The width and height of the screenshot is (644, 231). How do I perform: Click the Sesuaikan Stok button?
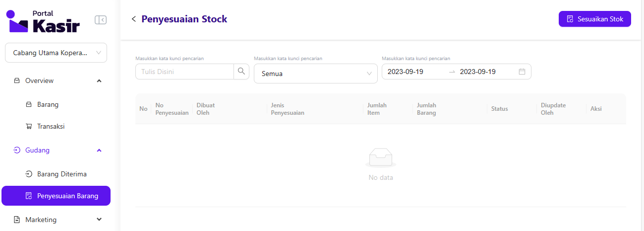pyautogui.click(x=594, y=19)
